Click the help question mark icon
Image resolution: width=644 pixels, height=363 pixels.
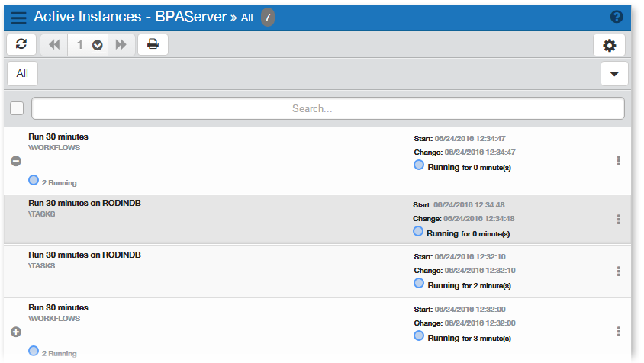click(617, 17)
